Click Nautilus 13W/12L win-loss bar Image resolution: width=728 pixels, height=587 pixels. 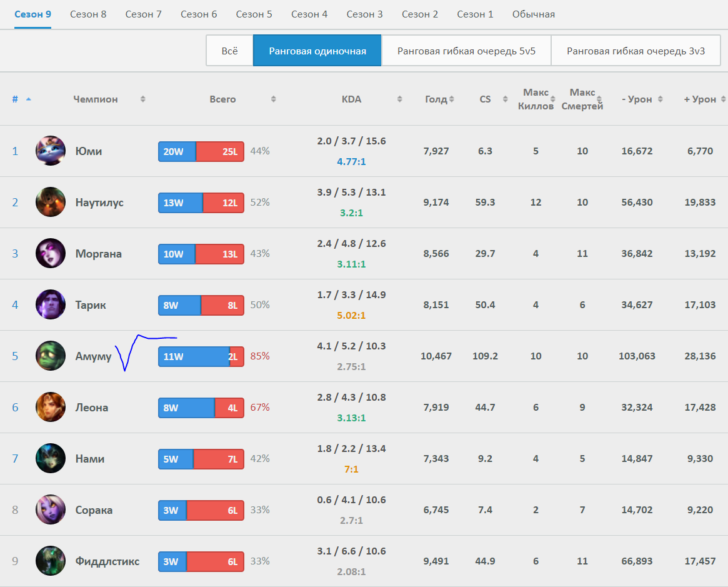click(201, 203)
